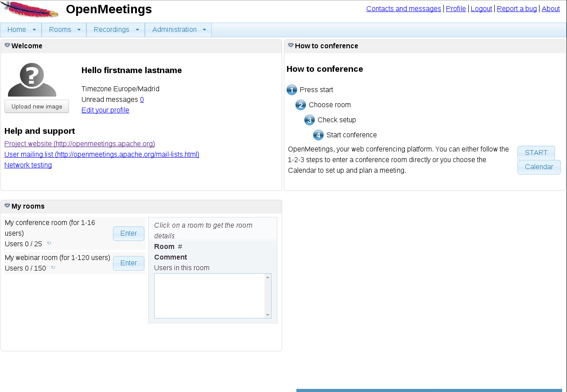Click scroll up arrow in users list
Viewport: 567px width, 392px height.
(268, 277)
